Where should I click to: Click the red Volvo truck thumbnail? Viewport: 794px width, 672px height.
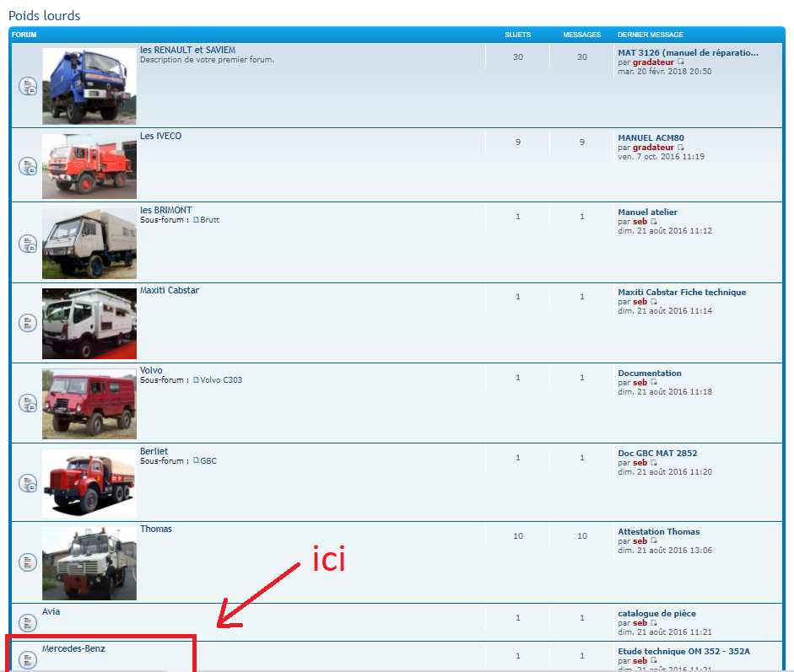(89, 402)
